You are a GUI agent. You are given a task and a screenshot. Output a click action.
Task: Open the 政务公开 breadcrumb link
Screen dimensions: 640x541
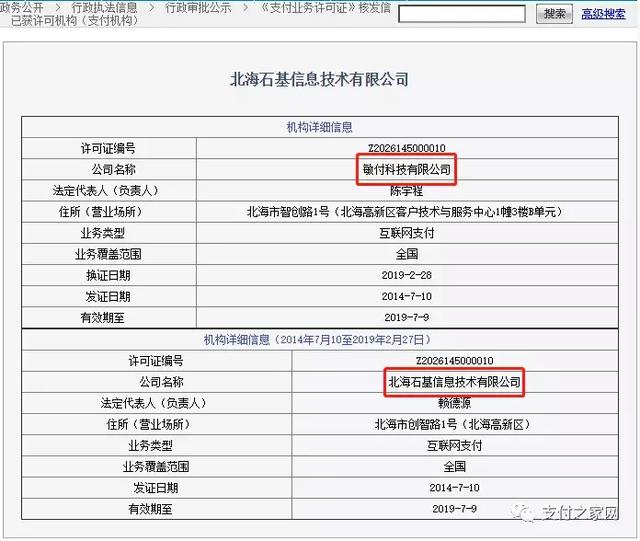click(x=22, y=7)
